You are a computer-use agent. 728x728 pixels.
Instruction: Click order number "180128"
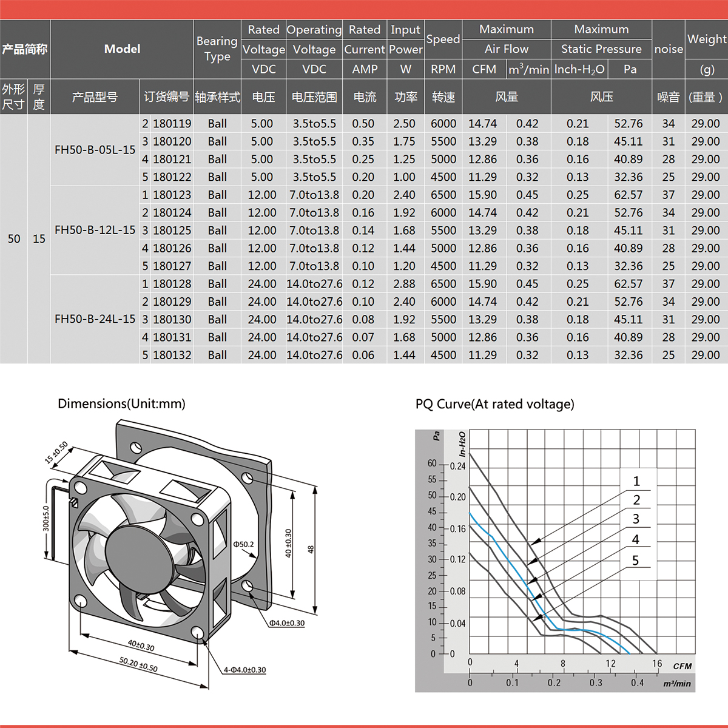coord(172,284)
